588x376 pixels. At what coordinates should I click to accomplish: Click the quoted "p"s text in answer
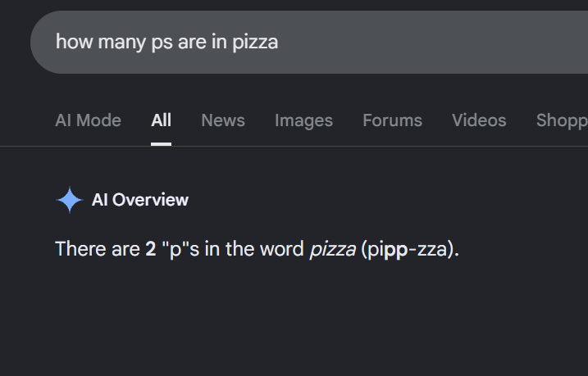(x=180, y=249)
